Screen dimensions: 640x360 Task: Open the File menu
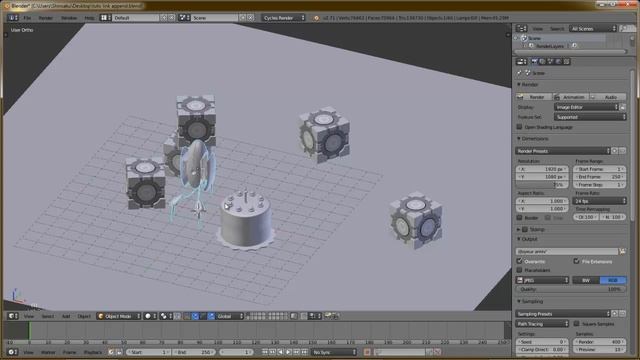27,18
